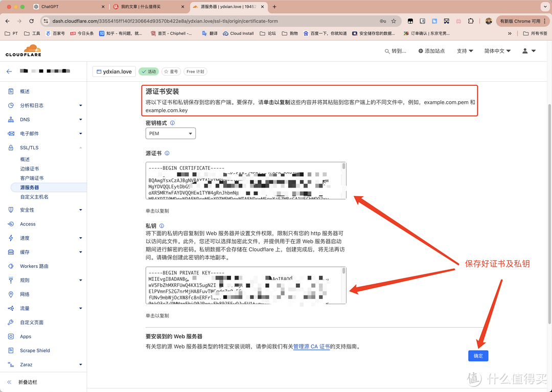Viewport: 552px width, 392px height.
Task: Open the PEM key format dropdown
Action: click(x=170, y=133)
